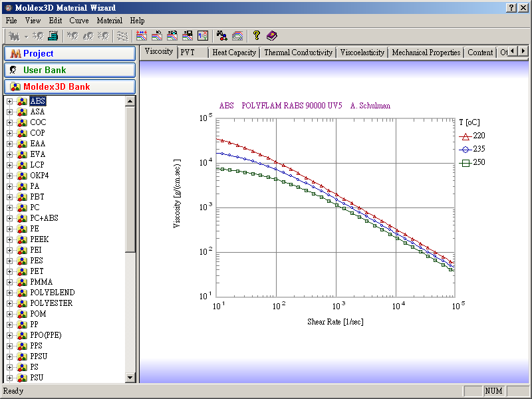The height and width of the screenshot is (399, 532).
Task: Click the PET folder icon
Action: coord(22,271)
